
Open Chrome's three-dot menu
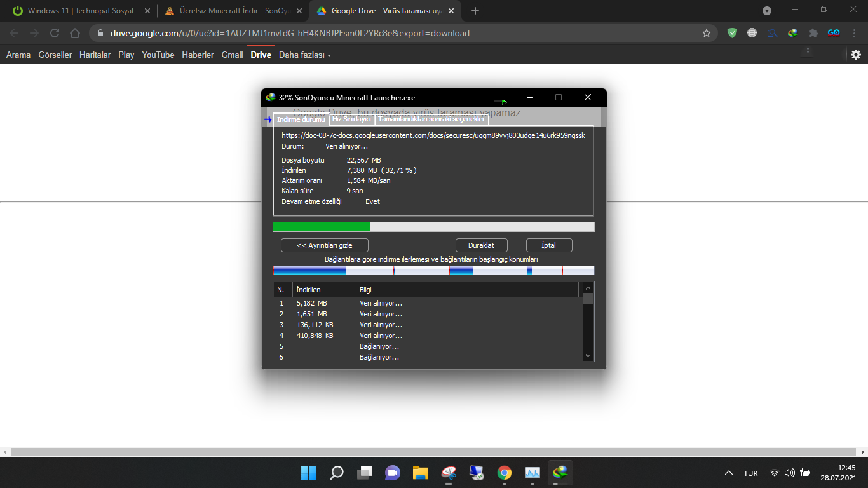pyautogui.click(x=854, y=33)
